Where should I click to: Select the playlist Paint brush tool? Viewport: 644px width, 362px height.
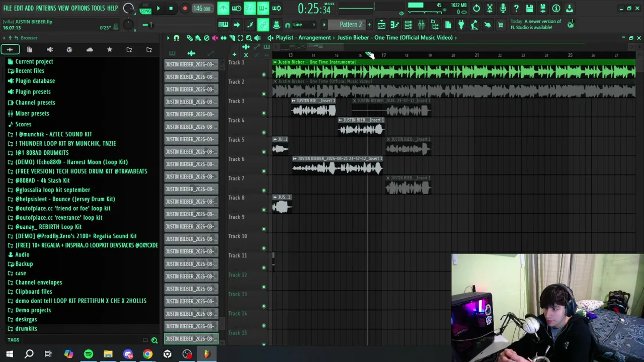pyautogui.click(x=198, y=38)
